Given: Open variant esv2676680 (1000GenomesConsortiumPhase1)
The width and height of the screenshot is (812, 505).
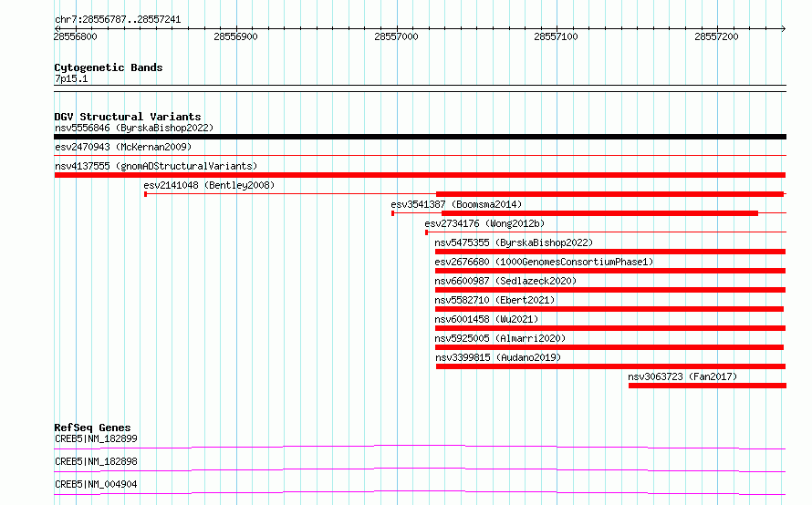Looking at the screenshot, I should pyautogui.click(x=545, y=262).
